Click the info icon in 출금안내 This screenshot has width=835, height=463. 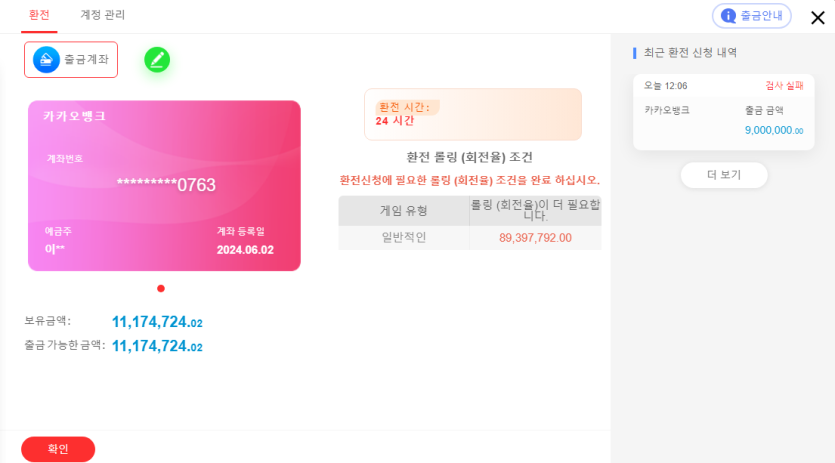coord(728,16)
